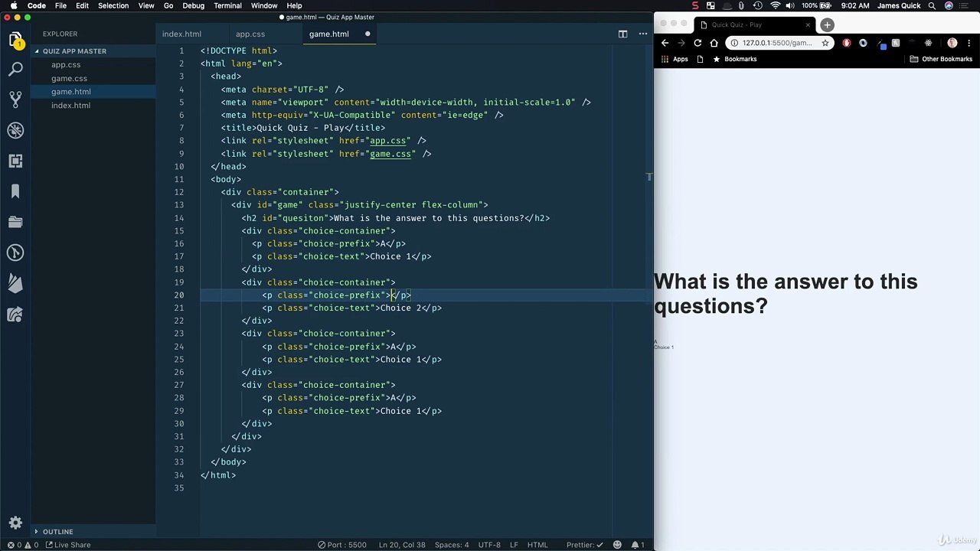
Task: Open the File menu
Action: click(x=60, y=5)
